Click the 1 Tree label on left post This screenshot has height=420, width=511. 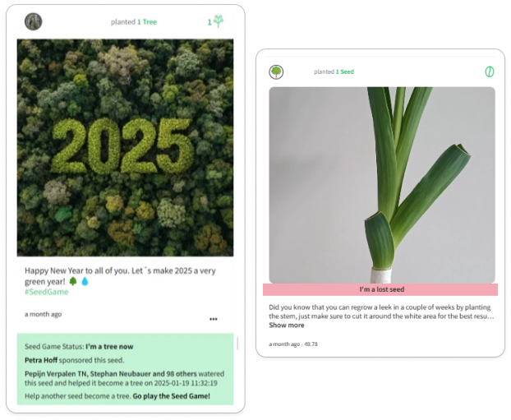click(x=147, y=22)
